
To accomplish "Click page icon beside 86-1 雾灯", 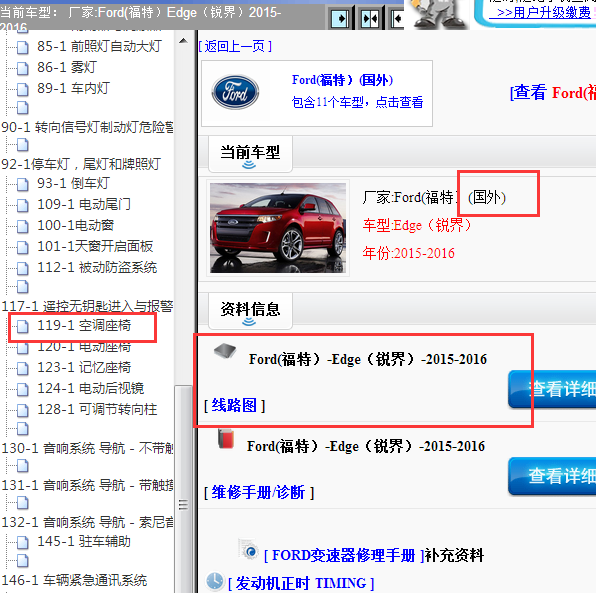I will click(x=23, y=68).
